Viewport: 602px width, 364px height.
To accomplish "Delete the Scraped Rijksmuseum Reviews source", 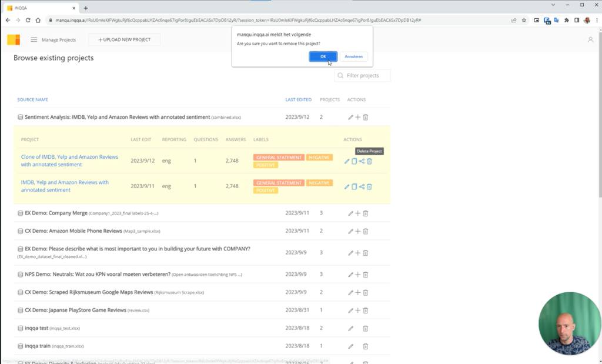I will pos(366,293).
